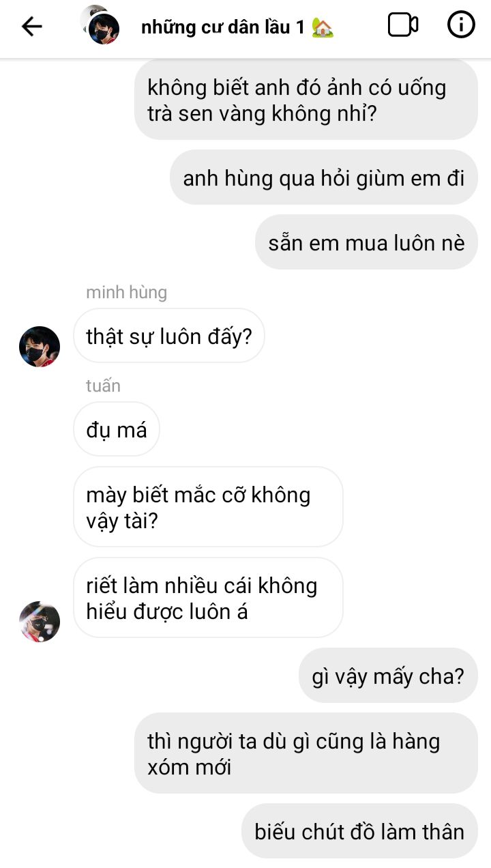This screenshot has height=868, width=491.
Task: Tap the 'sẵn em mua luôn nè' message
Action: pos(366,242)
